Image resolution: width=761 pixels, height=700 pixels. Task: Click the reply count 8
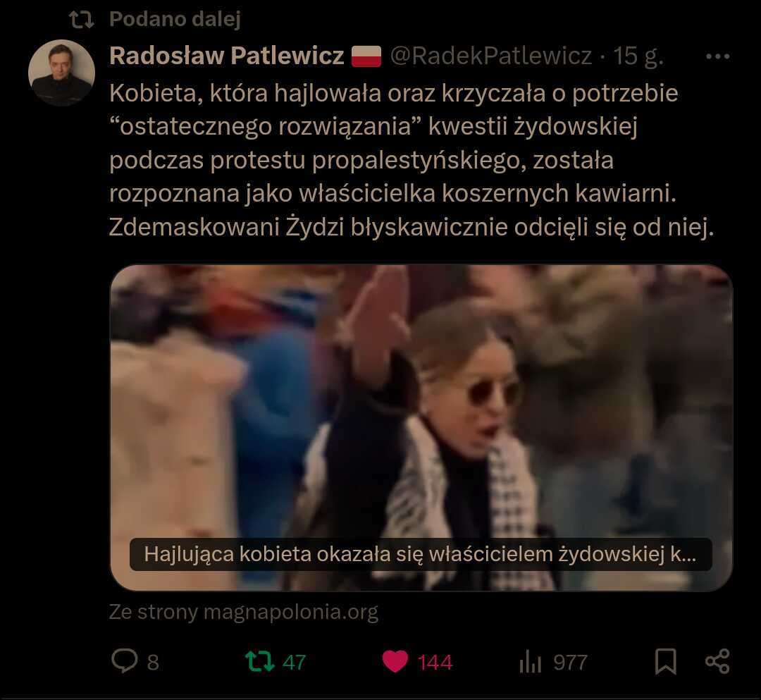(x=153, y=662)
